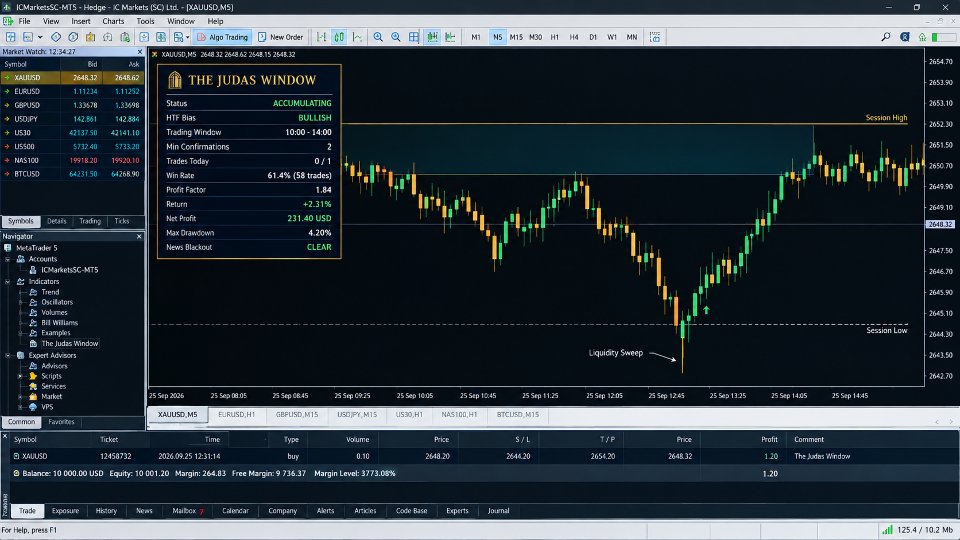
Task: Click New Order button
Action: point(280,37)
